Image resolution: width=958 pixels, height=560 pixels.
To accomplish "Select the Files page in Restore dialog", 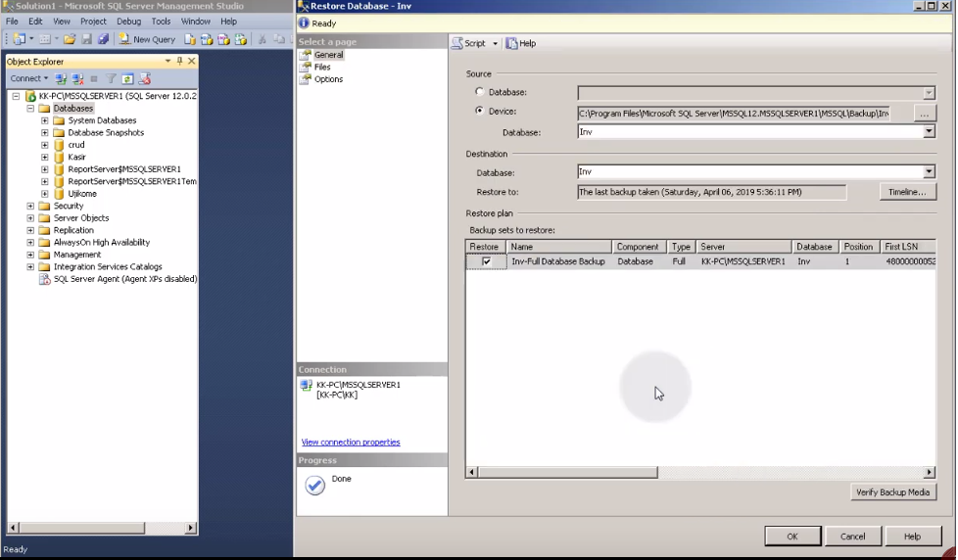I will (322, 68).
